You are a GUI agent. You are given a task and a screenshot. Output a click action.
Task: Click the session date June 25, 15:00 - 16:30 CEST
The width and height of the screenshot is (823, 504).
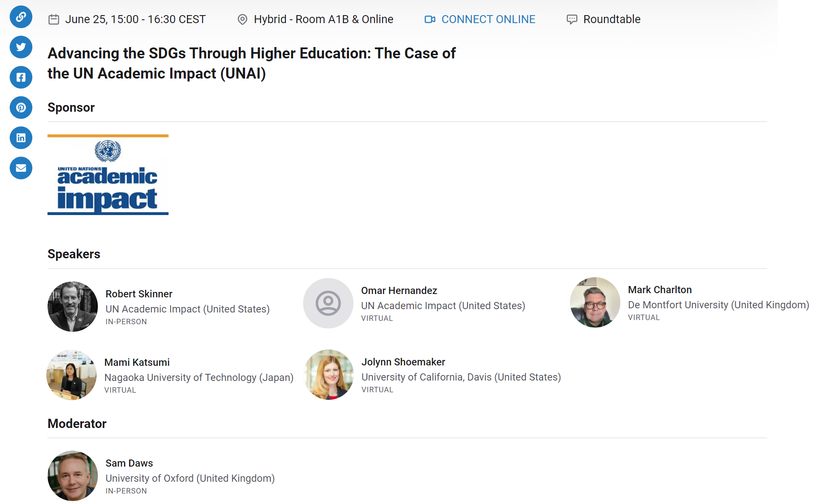point(135,19)
